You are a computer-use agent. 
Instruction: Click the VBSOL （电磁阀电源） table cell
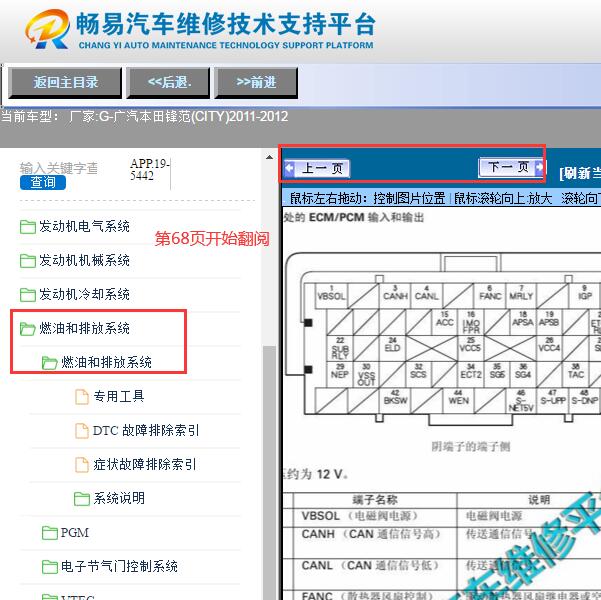375,516
